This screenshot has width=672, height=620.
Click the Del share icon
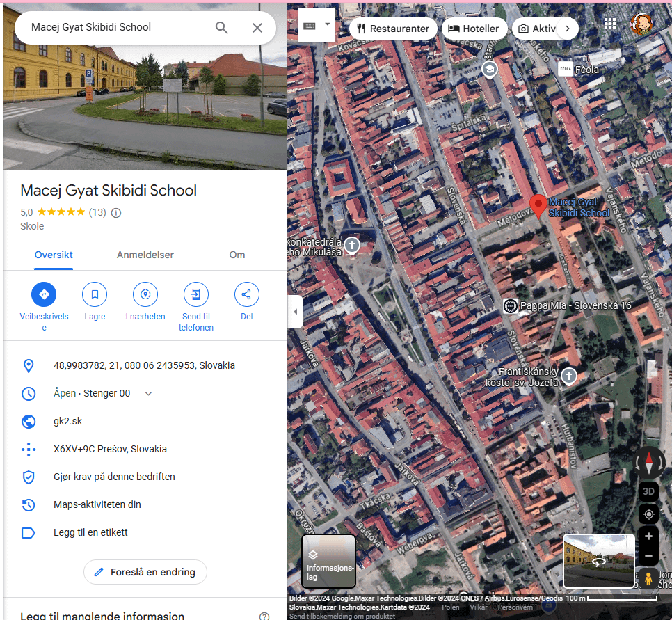[x=246, y=294]
